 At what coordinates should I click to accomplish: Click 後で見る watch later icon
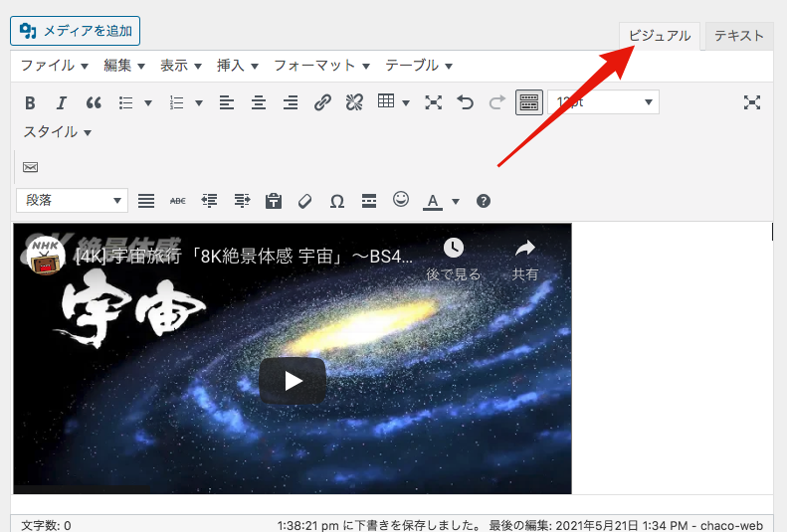(454, 248)
